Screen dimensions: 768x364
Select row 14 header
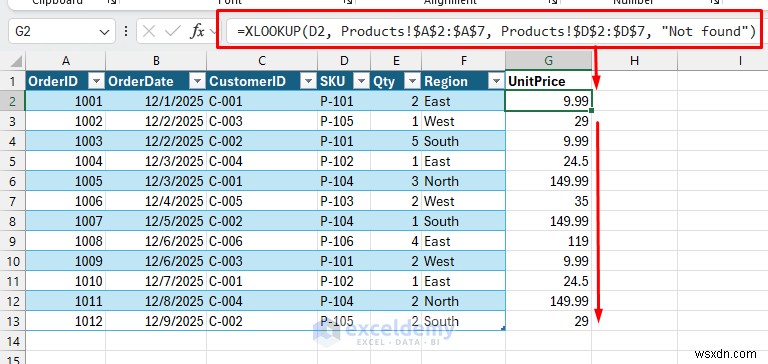coord(13,341)
